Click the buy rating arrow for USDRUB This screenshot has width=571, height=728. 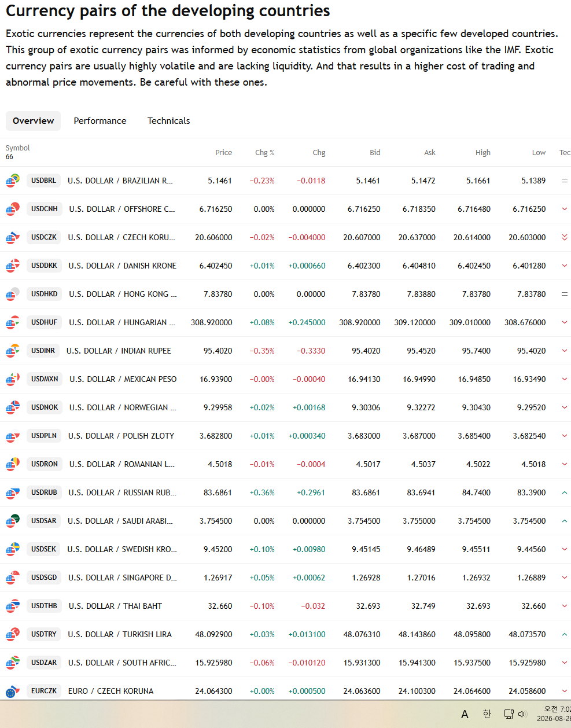[x=565, y=492]
